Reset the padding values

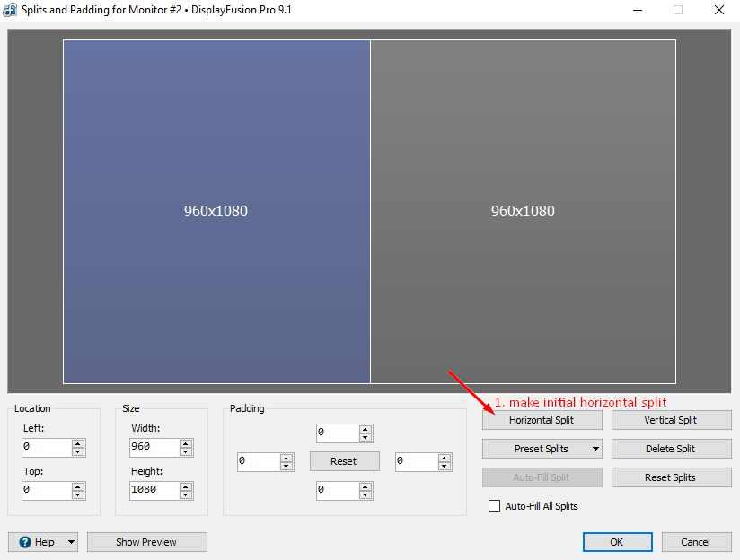344,461
